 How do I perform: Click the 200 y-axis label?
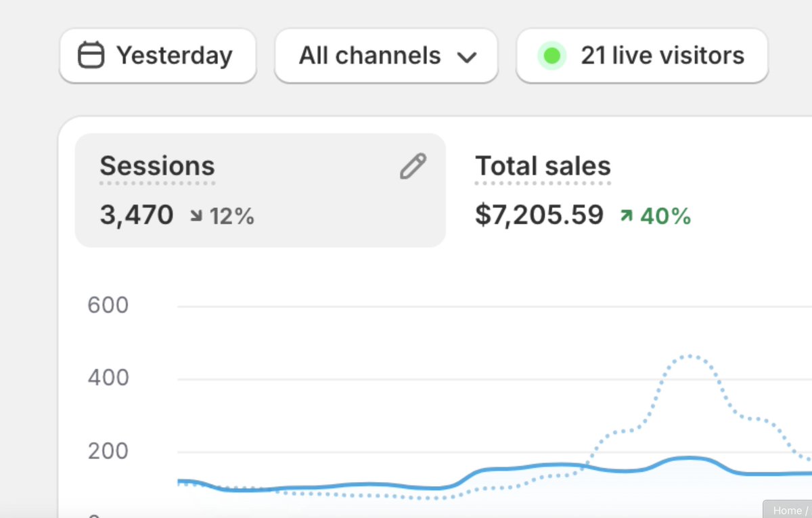point(108,450)
